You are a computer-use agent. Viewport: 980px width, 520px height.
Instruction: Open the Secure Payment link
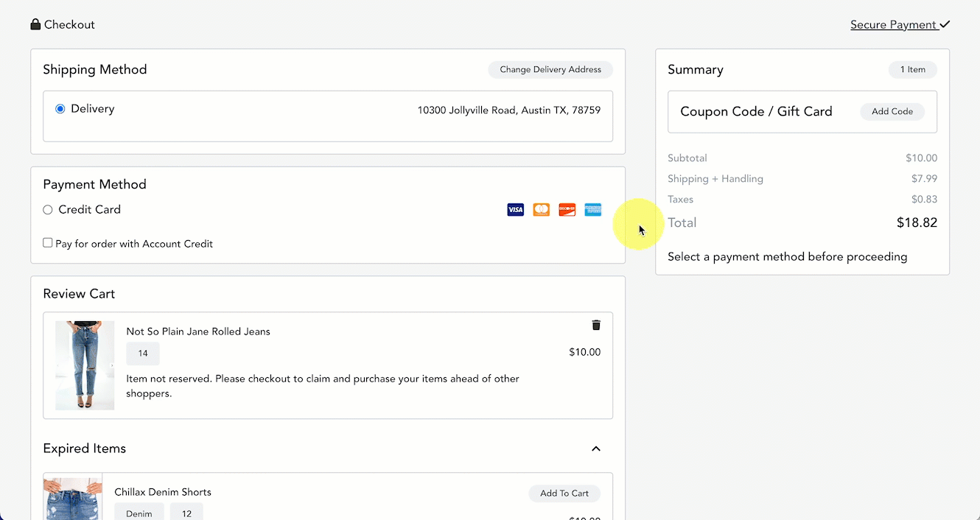(893, 24)
